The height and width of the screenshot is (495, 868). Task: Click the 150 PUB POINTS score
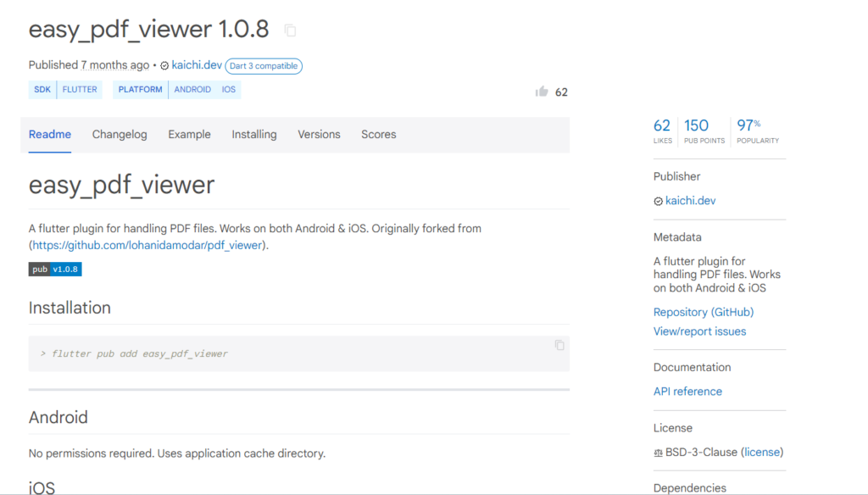(x=697, y=131)
